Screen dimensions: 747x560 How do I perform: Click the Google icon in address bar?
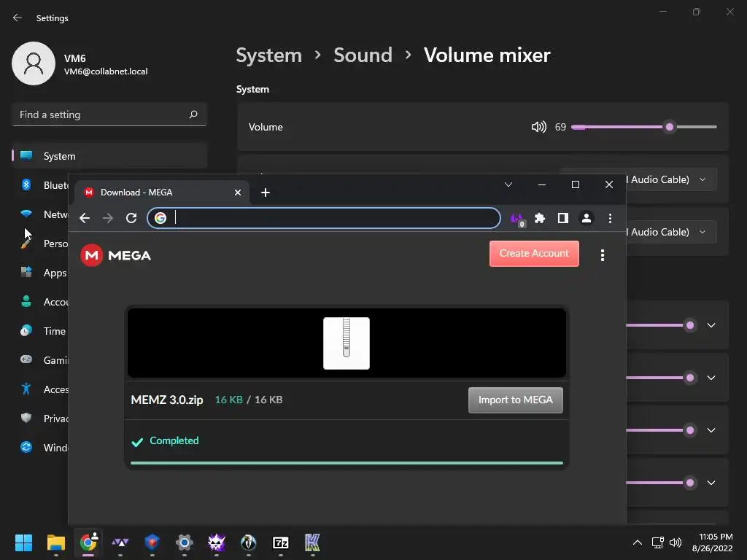pos(160,218)
